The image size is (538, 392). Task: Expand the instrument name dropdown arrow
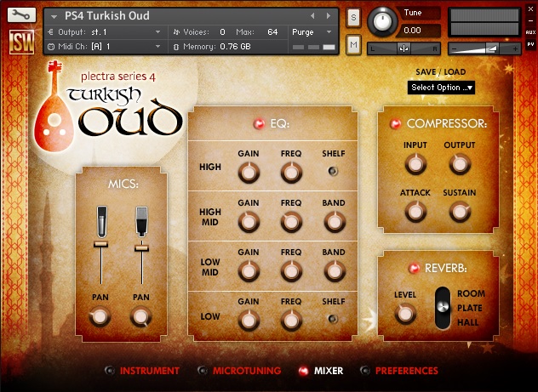(54, 16)
